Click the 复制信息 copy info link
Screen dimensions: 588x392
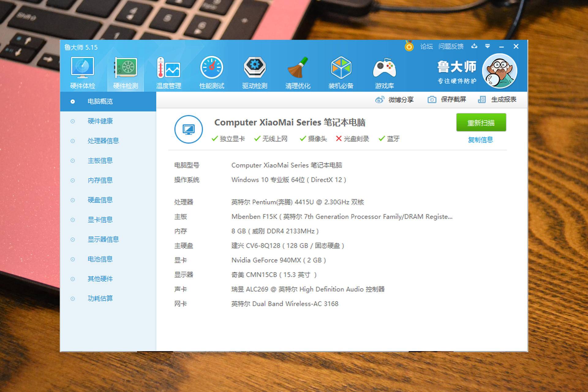pyautogui.click(x=480, y=140)
